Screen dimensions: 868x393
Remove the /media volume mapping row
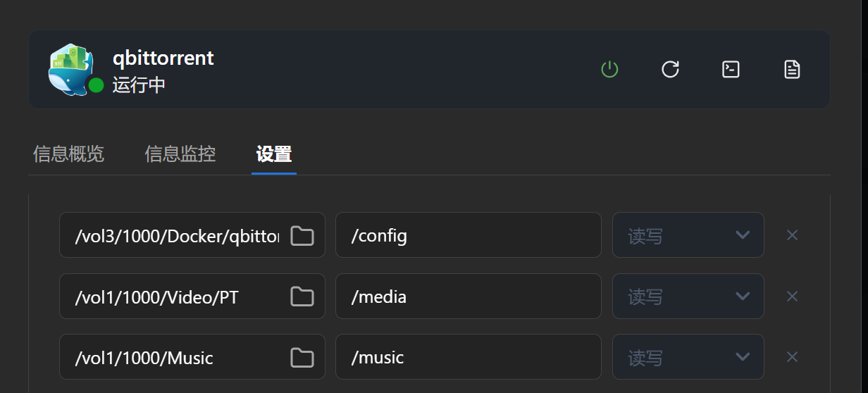tap(792, 297)
